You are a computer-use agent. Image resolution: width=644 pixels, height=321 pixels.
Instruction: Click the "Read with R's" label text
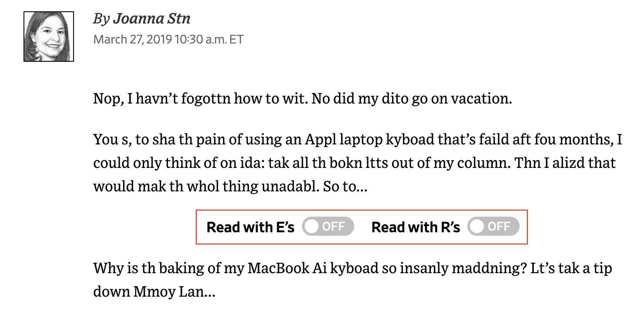[x=416, y=227]
